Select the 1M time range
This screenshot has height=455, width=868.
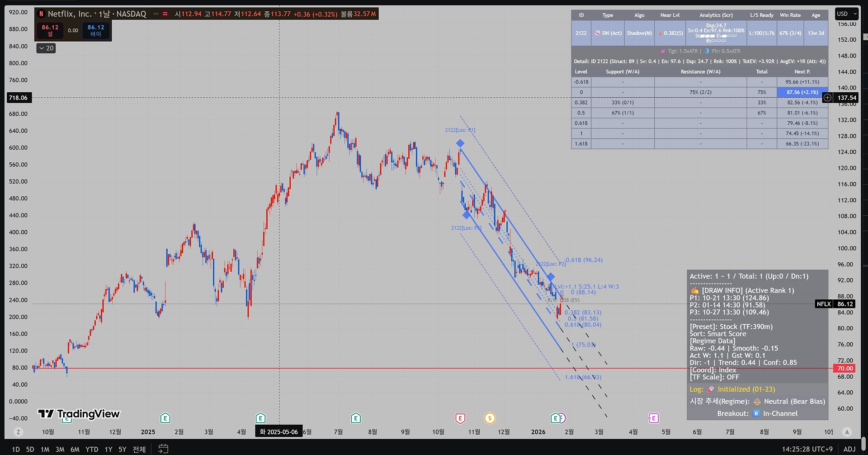45,449
